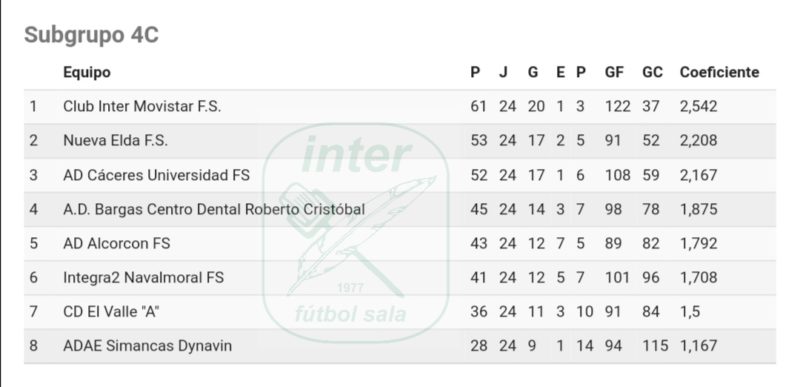Select A.D. Bargas Centro Dental Roberto Cristóbal
Image resolution: width=800 pixels, height=387 pixels.
(x=214, y=209)
